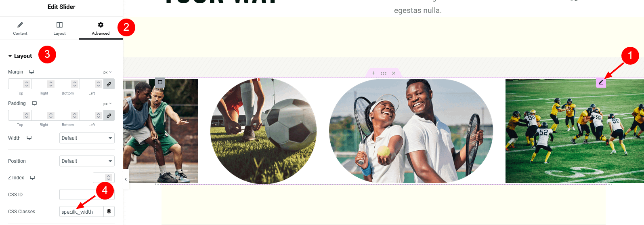Toggle linked values for Padding

[x=109, y=115]
